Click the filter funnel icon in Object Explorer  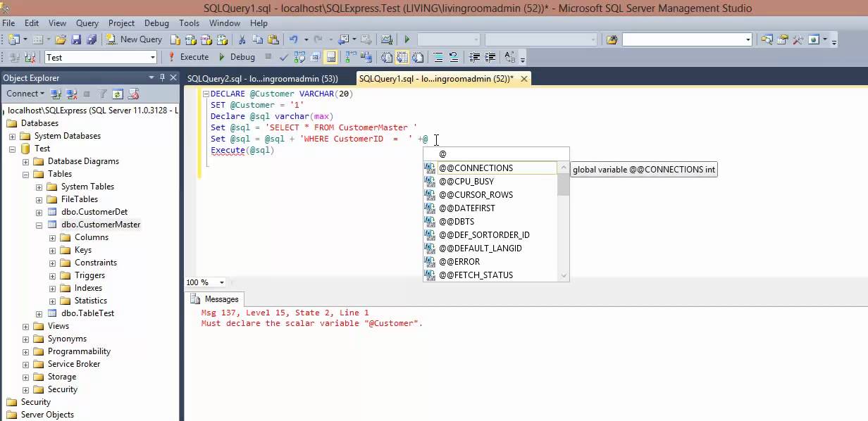click(x=103, y=94)
